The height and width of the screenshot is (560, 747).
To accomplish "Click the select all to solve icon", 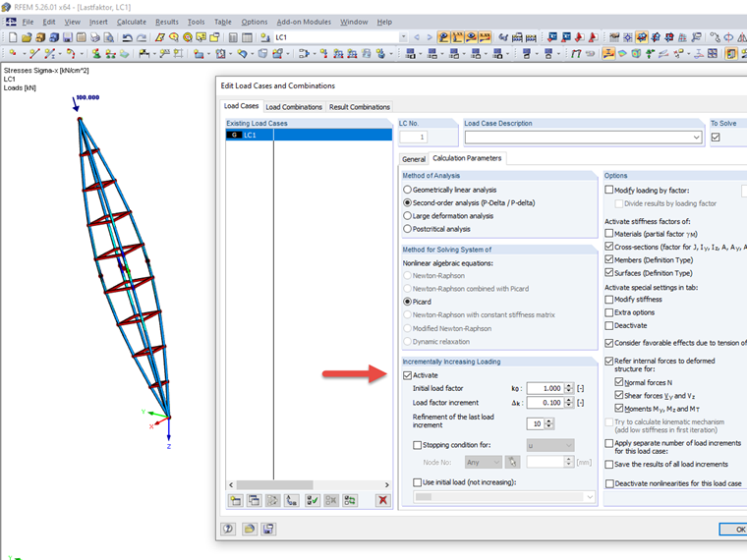I will pyautogui.click(x=313, y=500).
